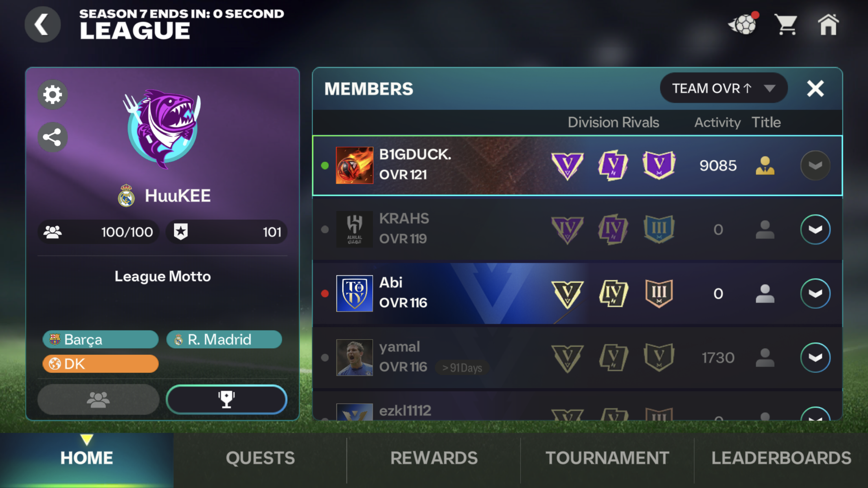Open the shopping cart store

[785, 25]
